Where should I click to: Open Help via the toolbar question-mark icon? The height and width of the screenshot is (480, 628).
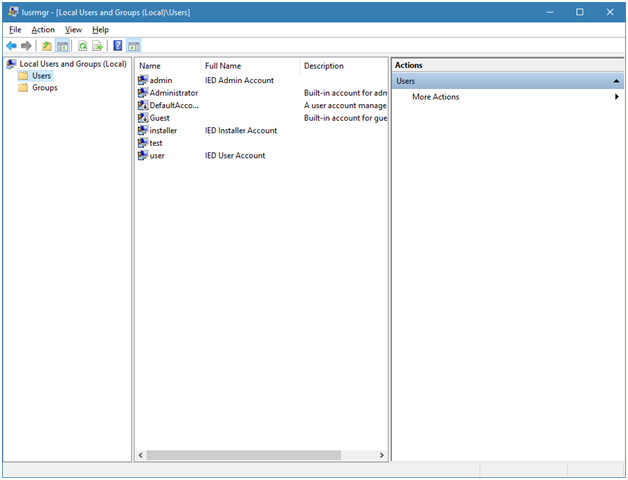point(118,46)
